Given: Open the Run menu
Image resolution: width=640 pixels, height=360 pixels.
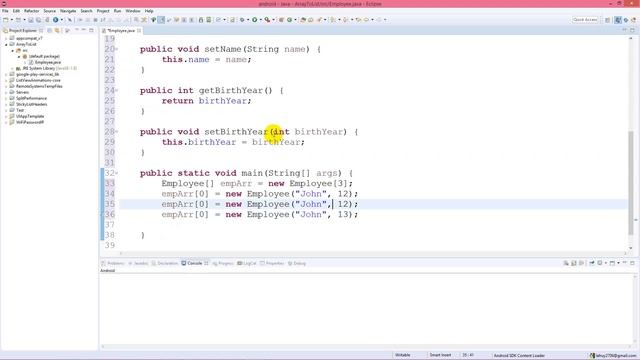Looking at the screenshot, I should coord(117,11).
